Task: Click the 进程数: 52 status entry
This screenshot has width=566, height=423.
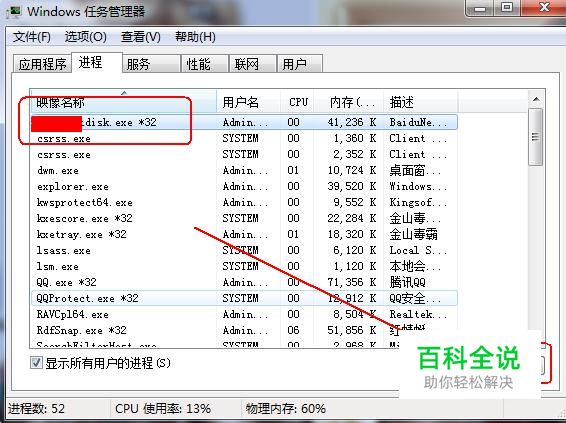Action: coord(36,409)
